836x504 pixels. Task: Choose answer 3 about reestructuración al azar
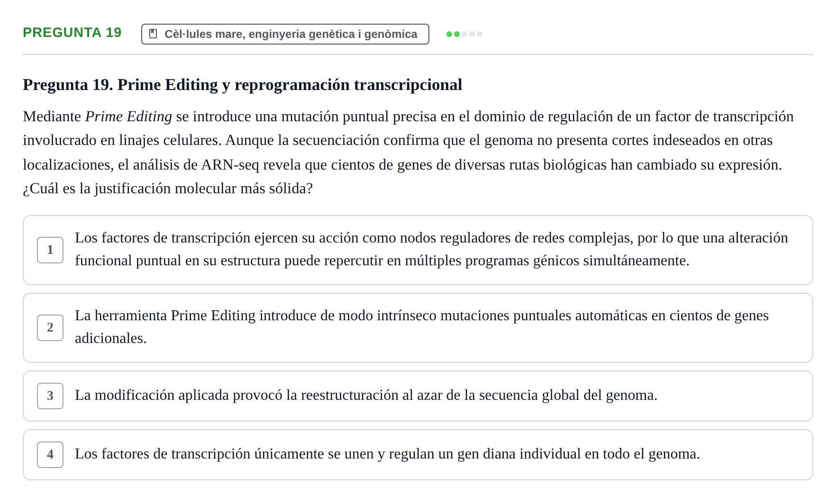(418, 396)
